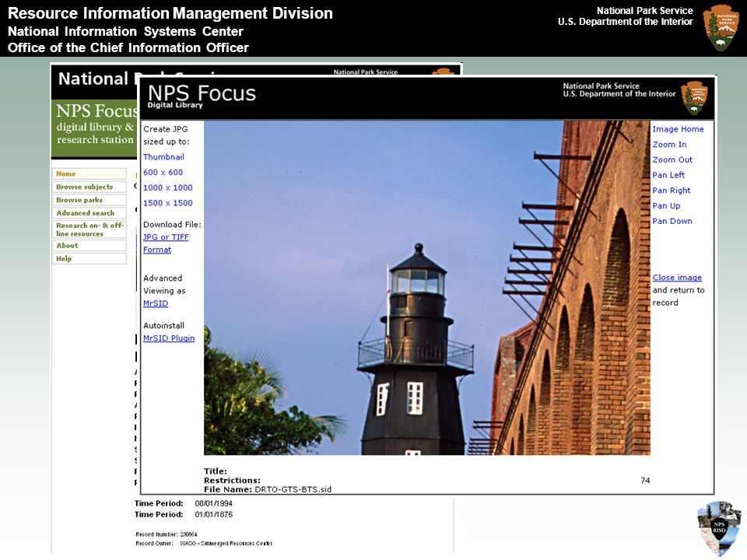
Task: Create 600 x 600 JPG
Action: coord(163,173)
